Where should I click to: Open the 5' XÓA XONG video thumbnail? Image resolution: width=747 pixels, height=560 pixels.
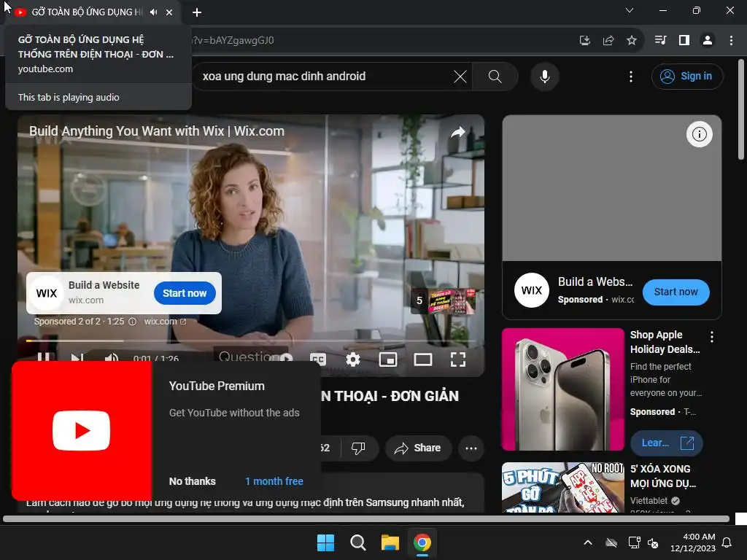pos(563,488)
